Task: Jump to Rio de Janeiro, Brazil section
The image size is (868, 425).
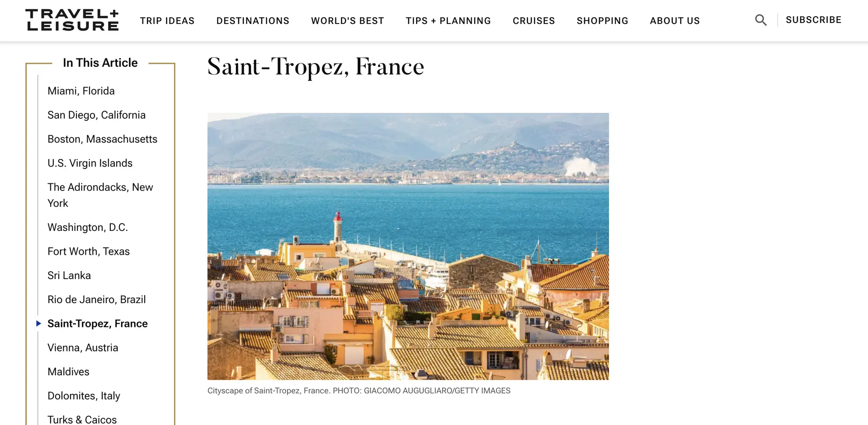Action: [x=96, y=299]
